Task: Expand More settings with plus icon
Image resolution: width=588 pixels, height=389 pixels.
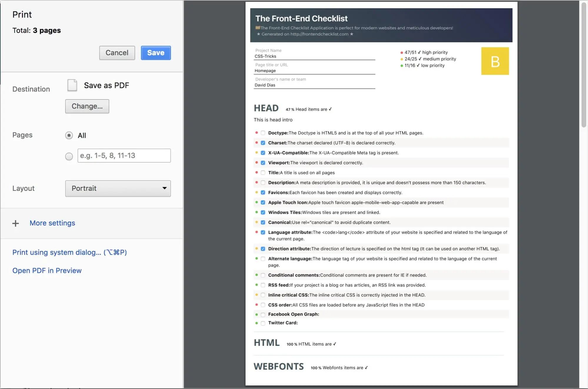Action: click(x=16, y=223)
